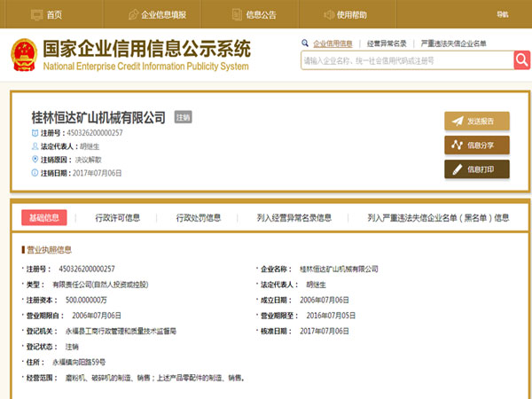Click the 登记状态 value 注销
The height and width of the screenshot is (399, 532).
point(72,347)
